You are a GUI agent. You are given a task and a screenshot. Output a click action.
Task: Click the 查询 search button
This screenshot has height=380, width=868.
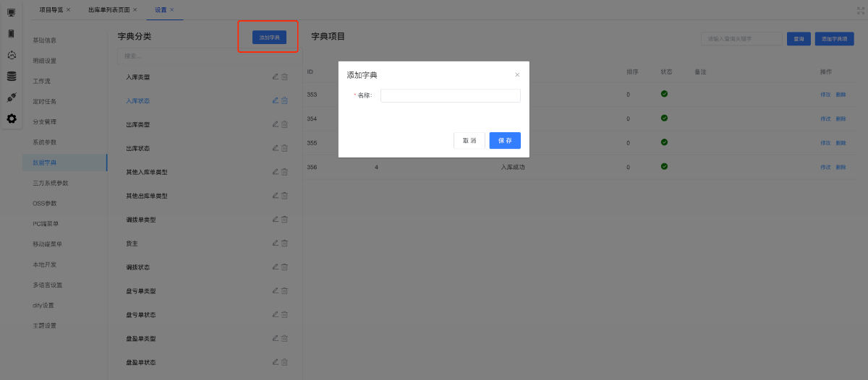point(799,39)
